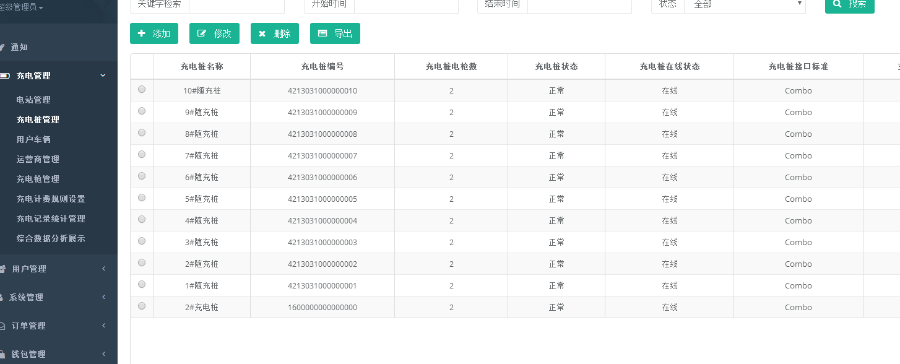Open 综合数据分析展示 in the sidebar

click(x=51, y=238)
